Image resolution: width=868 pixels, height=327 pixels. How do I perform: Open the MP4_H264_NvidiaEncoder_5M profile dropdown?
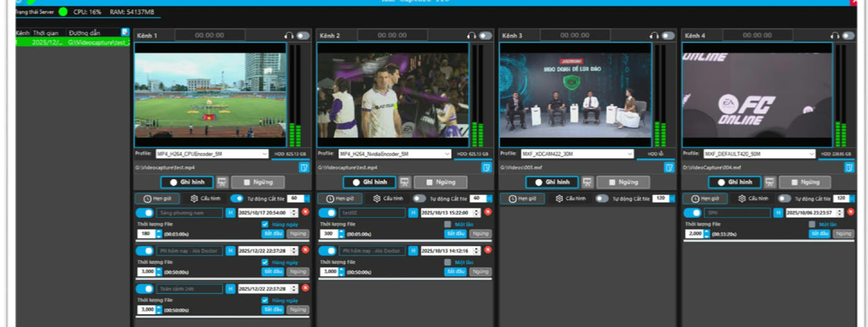pyautogui.click(x=394, y=154)
